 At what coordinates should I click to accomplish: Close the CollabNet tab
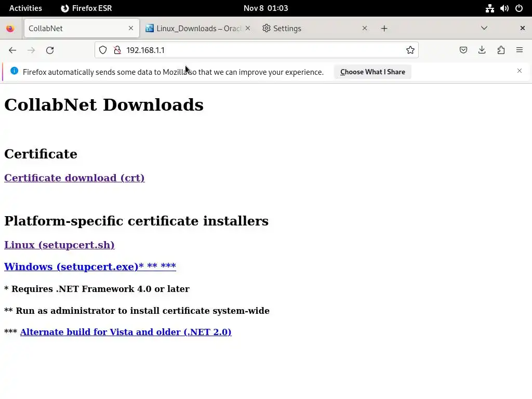click(x=131, y=28)
